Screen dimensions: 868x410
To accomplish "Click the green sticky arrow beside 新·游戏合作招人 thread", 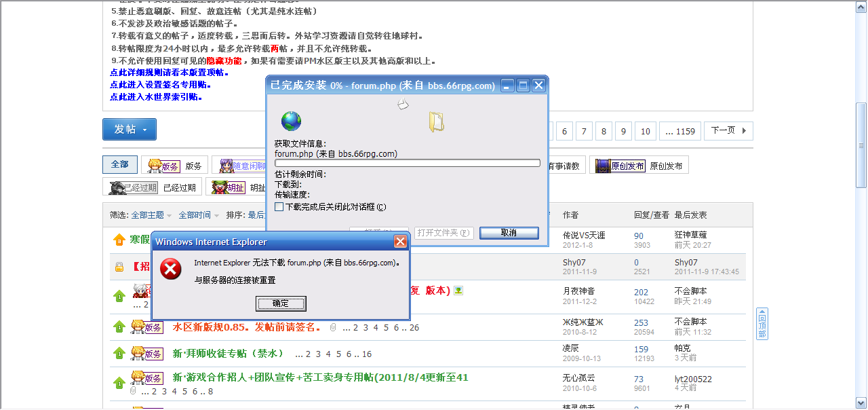I will point(119,382).
